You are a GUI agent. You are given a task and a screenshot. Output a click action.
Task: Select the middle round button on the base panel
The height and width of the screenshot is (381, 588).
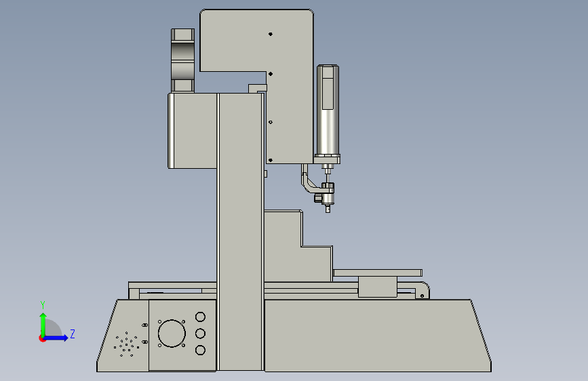(x=200, y=334)
